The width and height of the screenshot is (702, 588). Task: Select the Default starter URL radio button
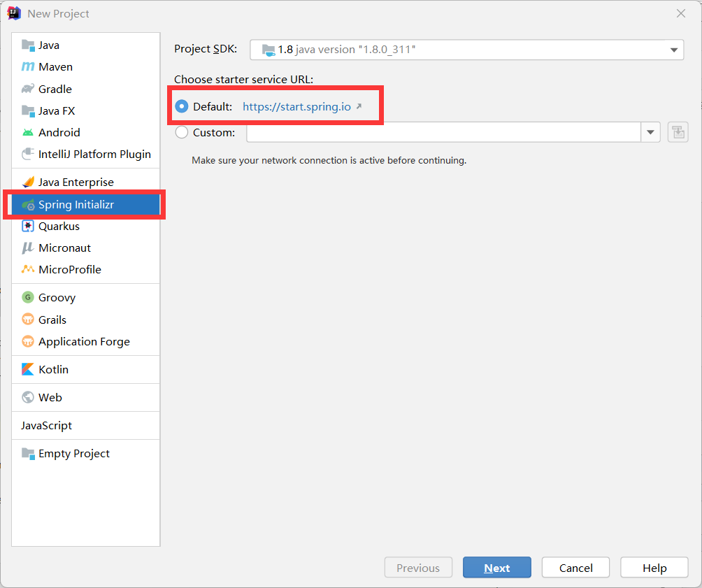(x=181, y=106)
